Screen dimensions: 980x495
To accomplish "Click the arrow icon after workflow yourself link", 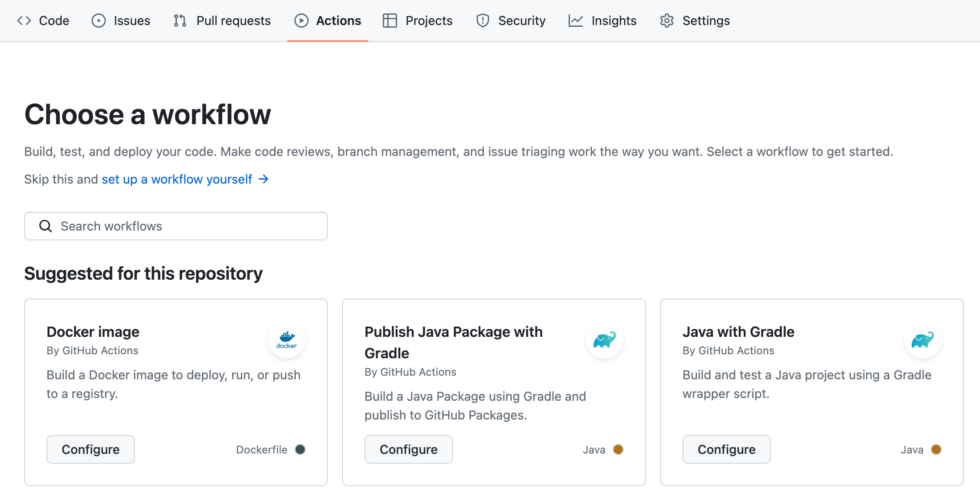I will [264, 179].
